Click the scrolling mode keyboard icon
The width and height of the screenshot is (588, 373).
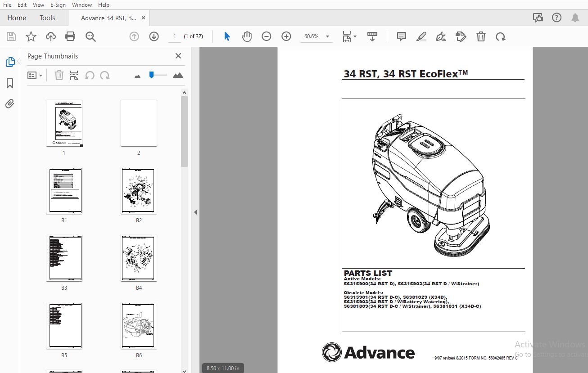coord(372,36)
